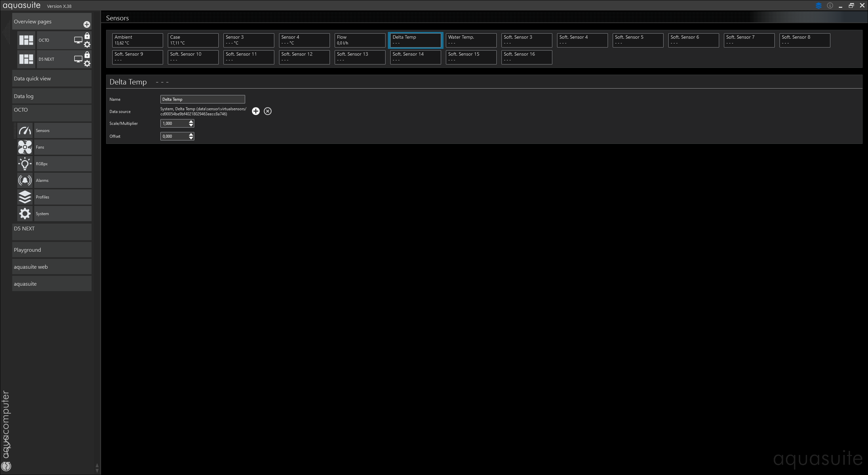Screen dimensions: 868x475
Task: Expand the Playground section
Action: 52,250
